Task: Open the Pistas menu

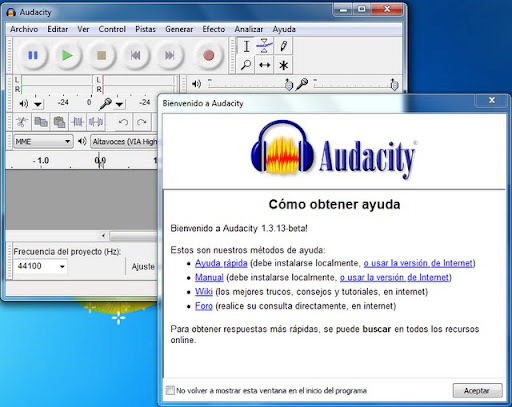Action: point(145,29)
